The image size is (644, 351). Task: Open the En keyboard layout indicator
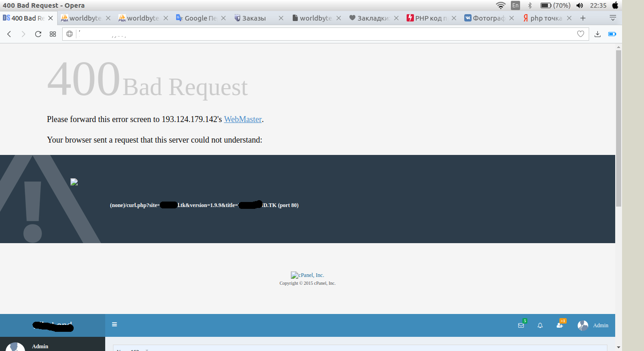[x=515, y=5]
